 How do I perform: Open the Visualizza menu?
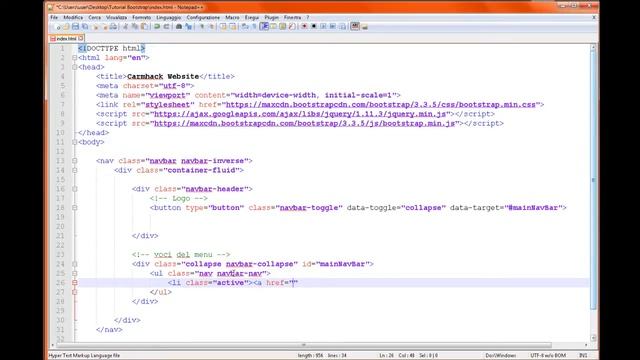[116, 18]
